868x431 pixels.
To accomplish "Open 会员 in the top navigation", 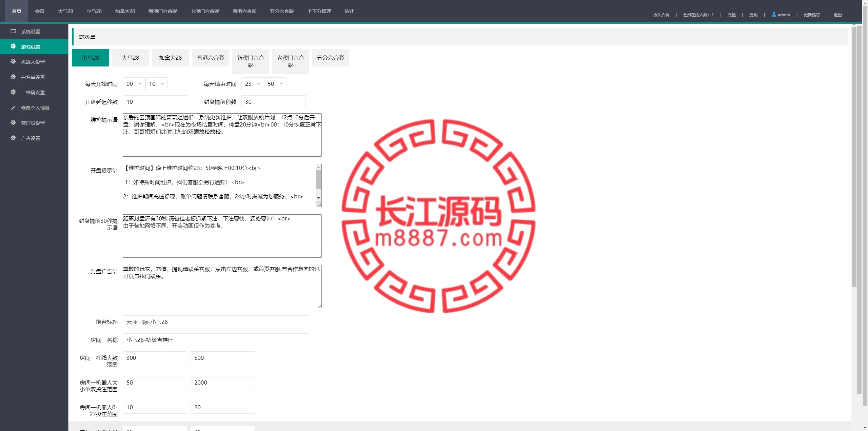I will point(40,11).
